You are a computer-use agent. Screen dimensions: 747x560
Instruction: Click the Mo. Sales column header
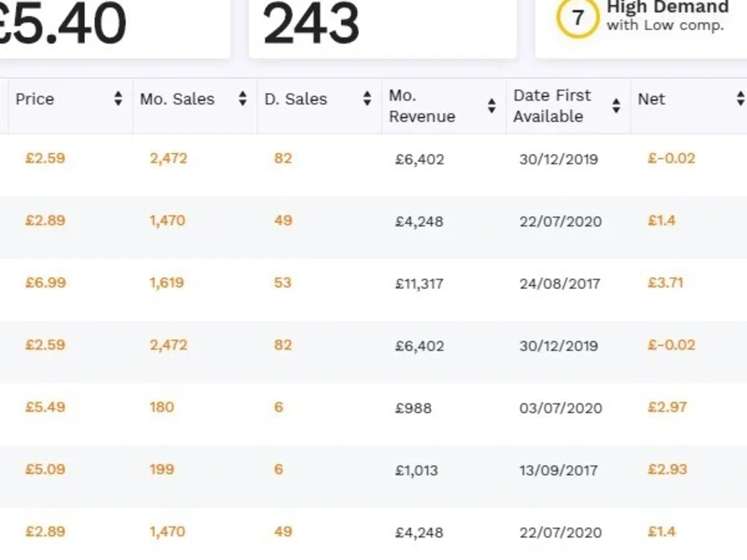tap(177, 99)
